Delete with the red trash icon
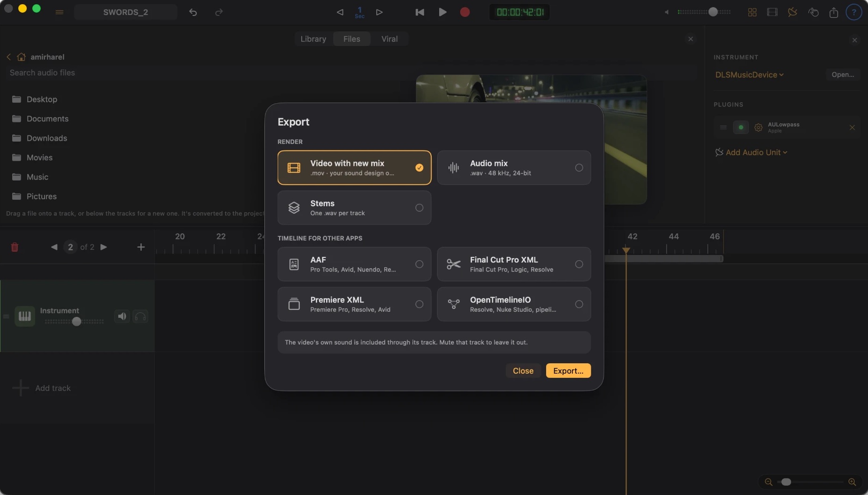This screenshot has width=868, height=495. 15,247
